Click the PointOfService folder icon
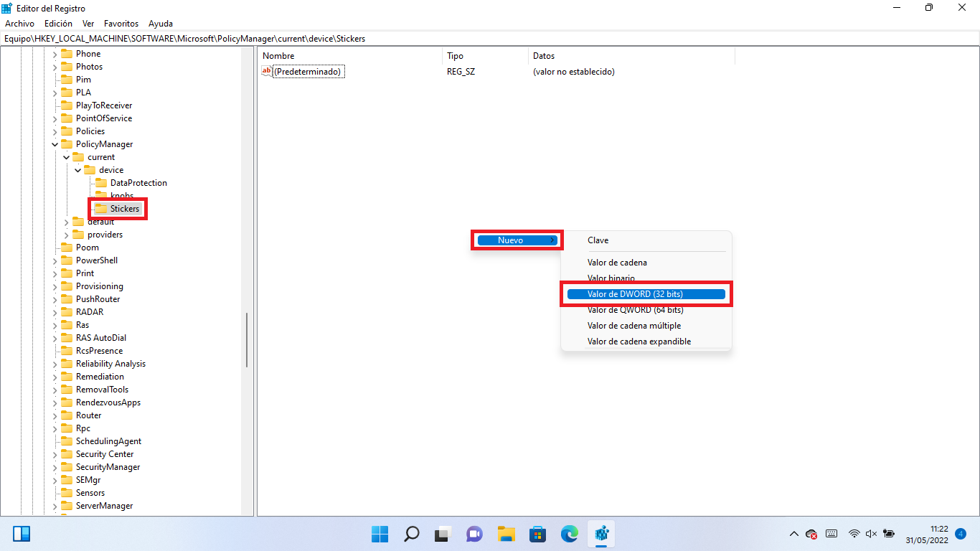Viewport: 980px width, 551px height. point(67,118)
